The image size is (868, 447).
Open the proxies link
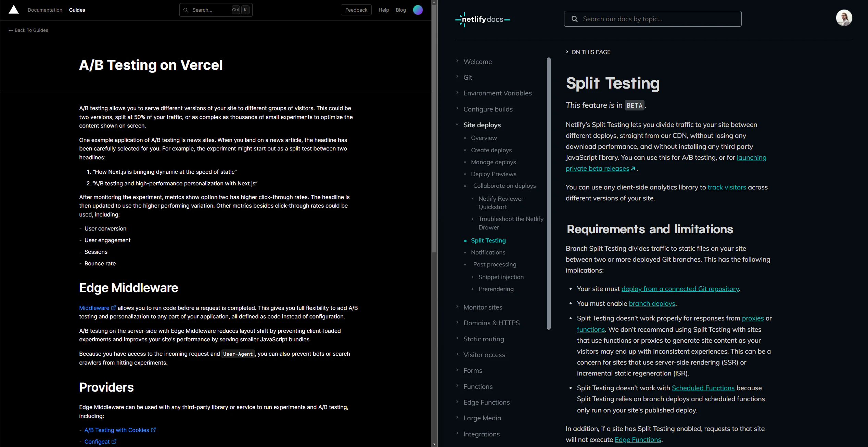pyautogui.click(x=753, y=318)
